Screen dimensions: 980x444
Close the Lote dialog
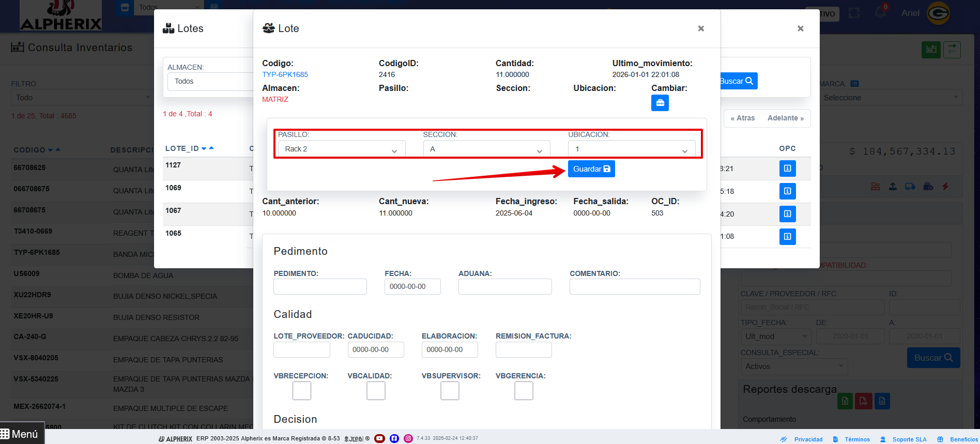coord(701,28)
